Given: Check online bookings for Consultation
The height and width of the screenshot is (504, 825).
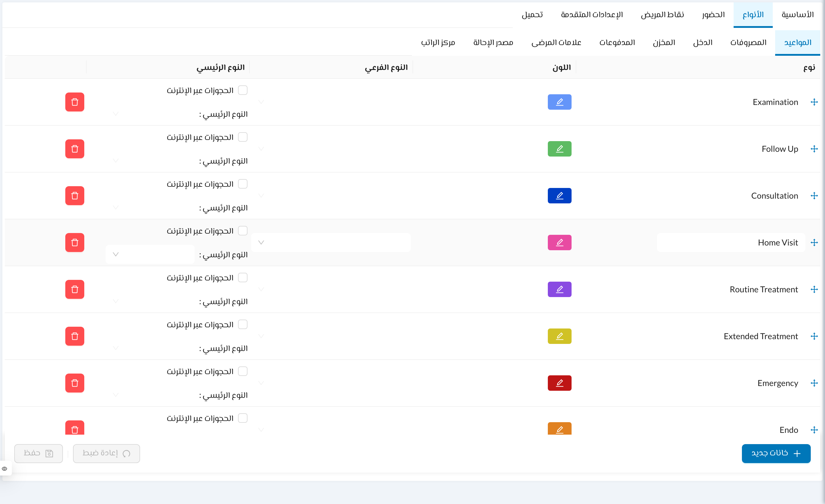Looking at the screenshot, I should pos(243,184).
